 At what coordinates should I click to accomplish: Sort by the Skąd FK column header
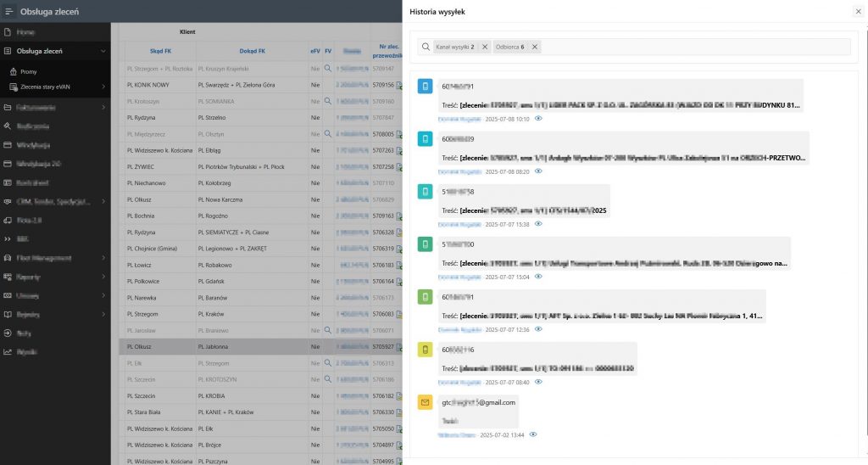pyautogui.click(x=160, y=51)
